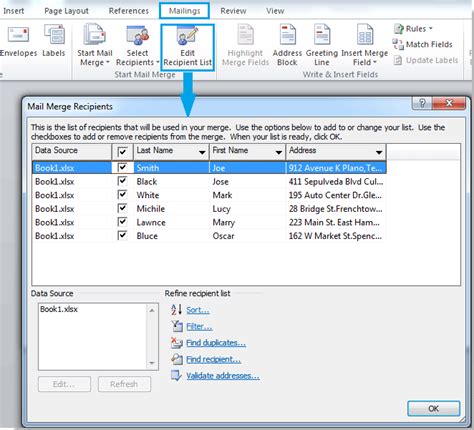Image resolution: width=474 pixels, height=430 pixels.
Task: Open the Last Name column dropdown arrow
Action: tap(202, 153)
